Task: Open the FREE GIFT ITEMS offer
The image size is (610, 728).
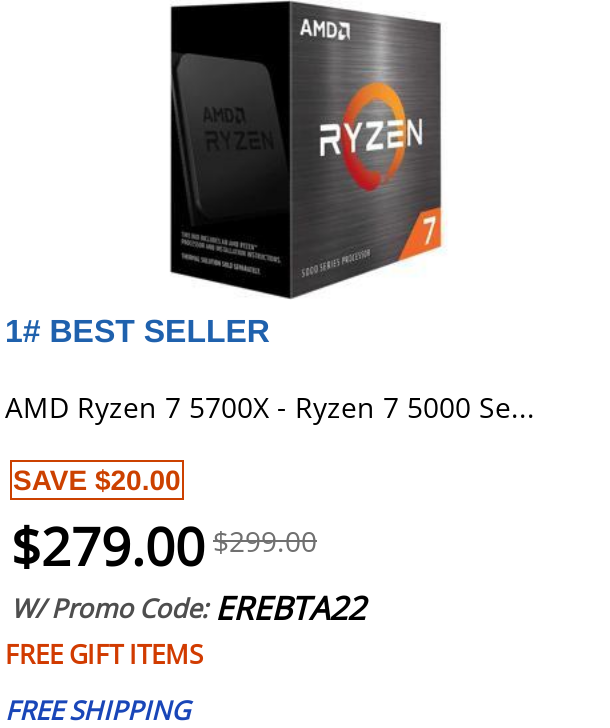Action: [x=105, y=654]
